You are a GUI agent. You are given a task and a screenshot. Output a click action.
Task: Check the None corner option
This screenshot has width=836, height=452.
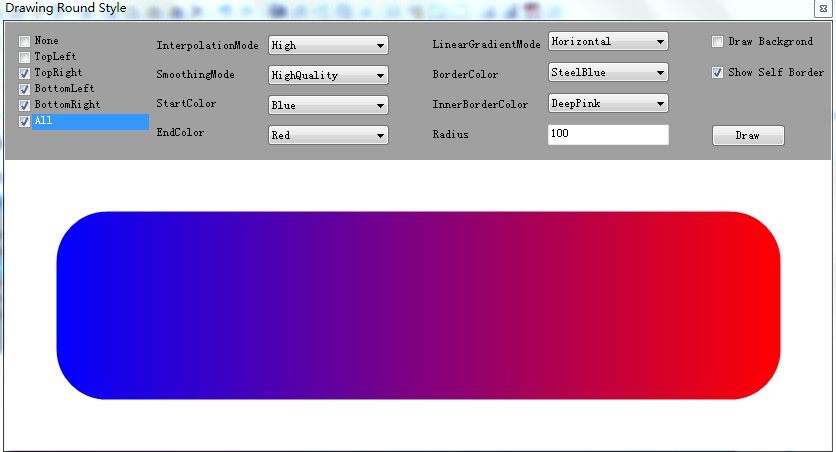24,42
